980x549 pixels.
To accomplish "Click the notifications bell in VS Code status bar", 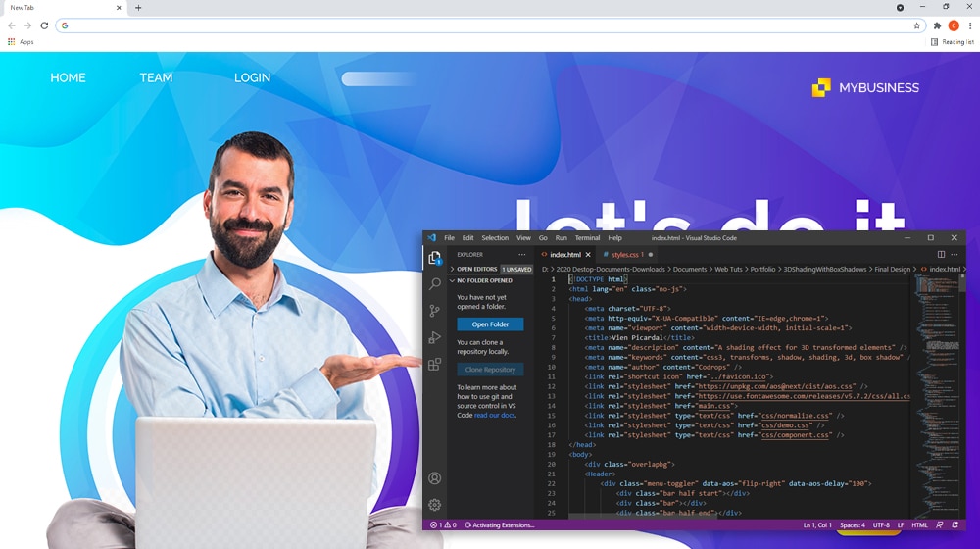I will click(x=955, y=525).
